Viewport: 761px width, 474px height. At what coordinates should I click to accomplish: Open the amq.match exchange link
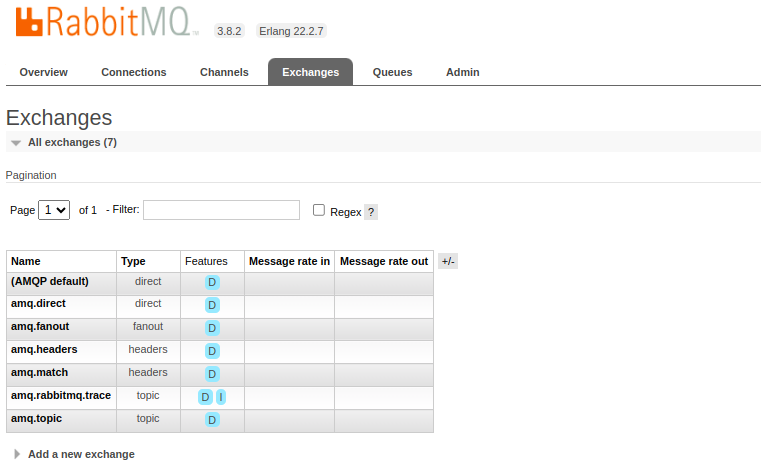pos(40,372)
